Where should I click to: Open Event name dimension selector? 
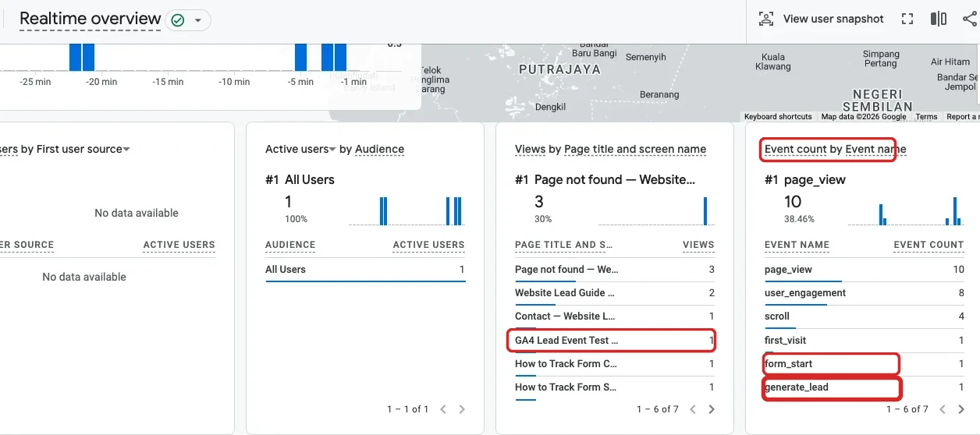pos(875,149)
